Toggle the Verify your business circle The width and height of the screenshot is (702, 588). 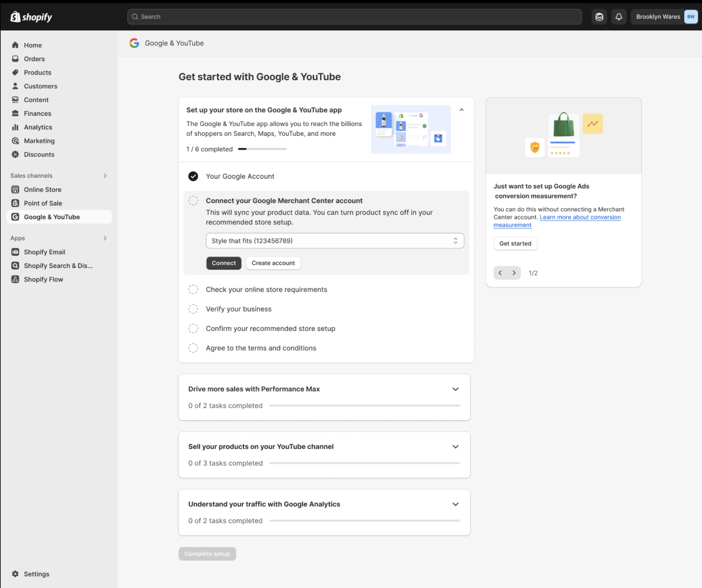[193, 309]
